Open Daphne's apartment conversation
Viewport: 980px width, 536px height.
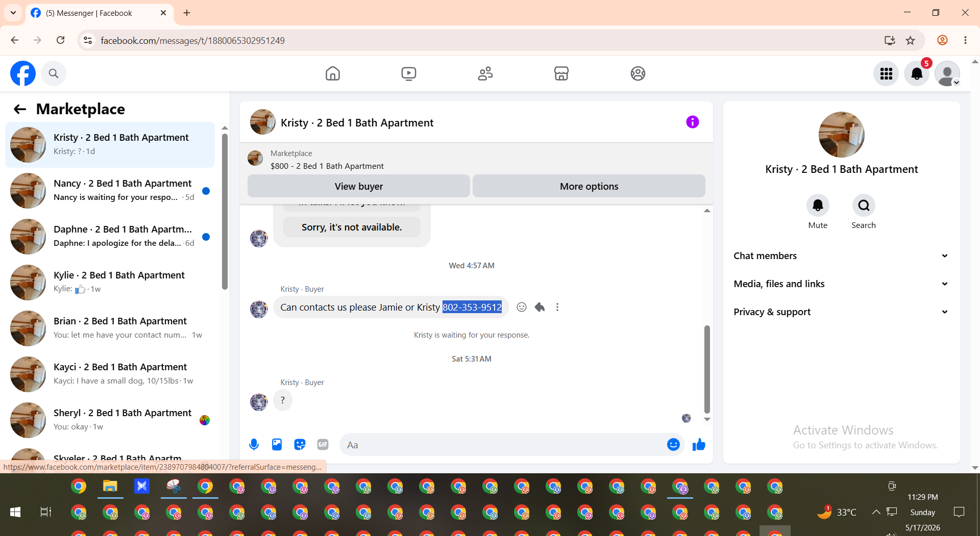click(110, 237)
